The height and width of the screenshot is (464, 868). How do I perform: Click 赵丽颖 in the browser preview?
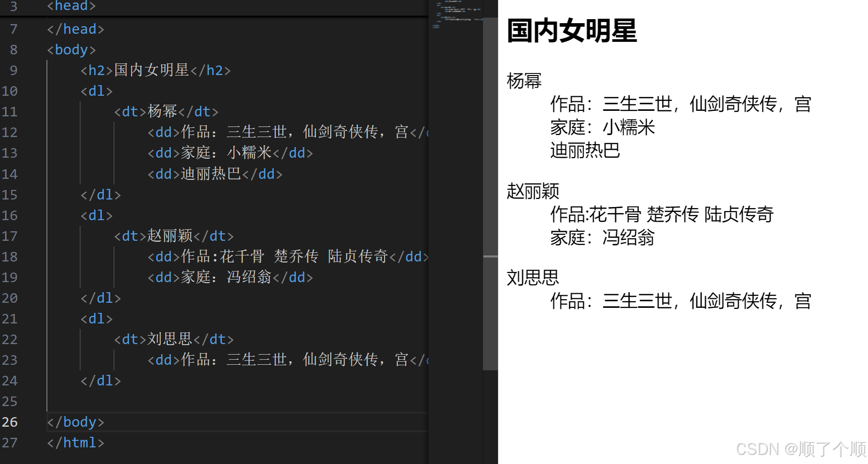tap(533, 191)
